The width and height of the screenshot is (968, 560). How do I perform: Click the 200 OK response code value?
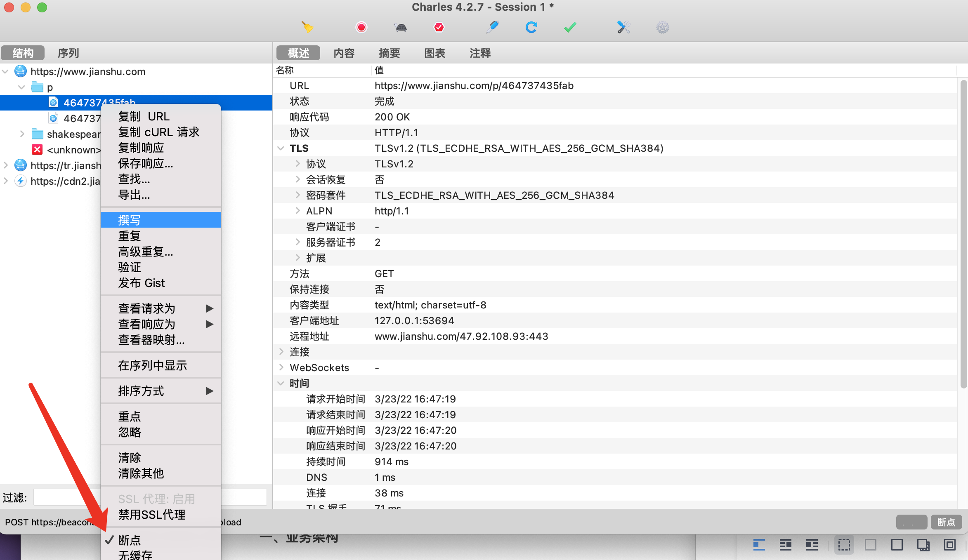click(392, 117)
